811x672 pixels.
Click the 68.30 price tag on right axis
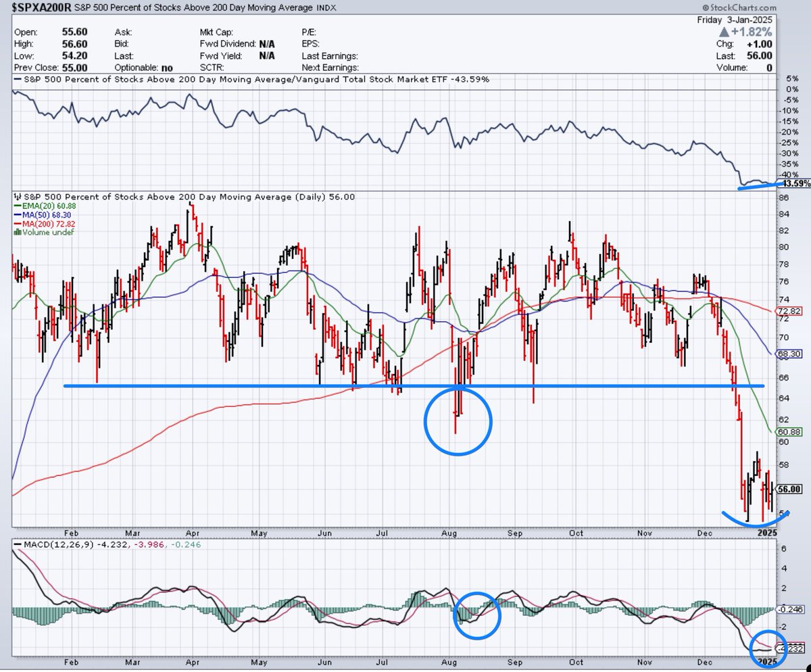click(x=789, y=354)
